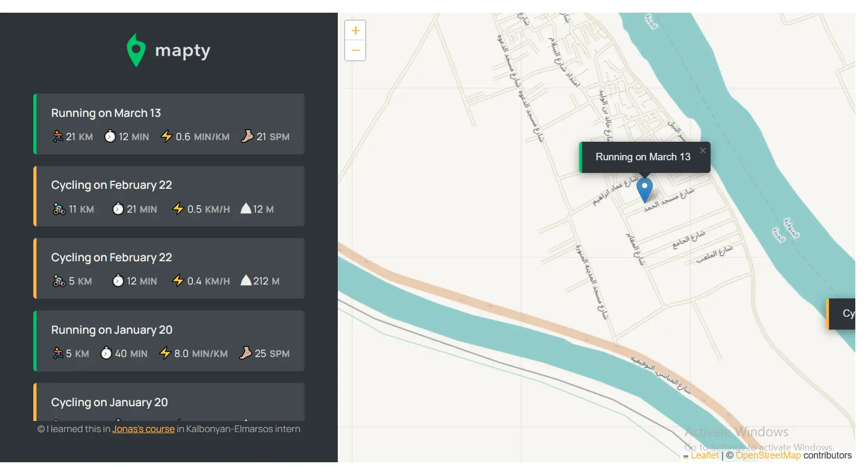This screenshot has width=868, height=467.
Task: Click the blue map marker pin
Action: point(644,190)
